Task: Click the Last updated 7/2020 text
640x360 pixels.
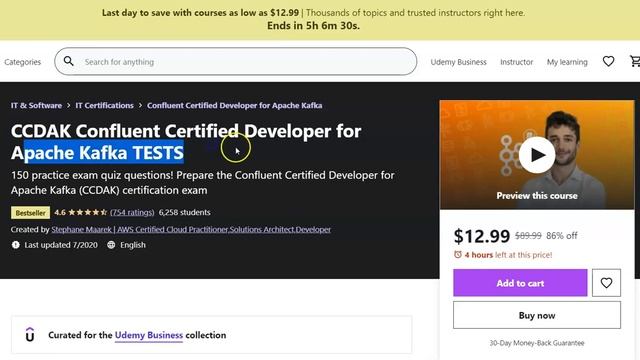Action: 61,245
